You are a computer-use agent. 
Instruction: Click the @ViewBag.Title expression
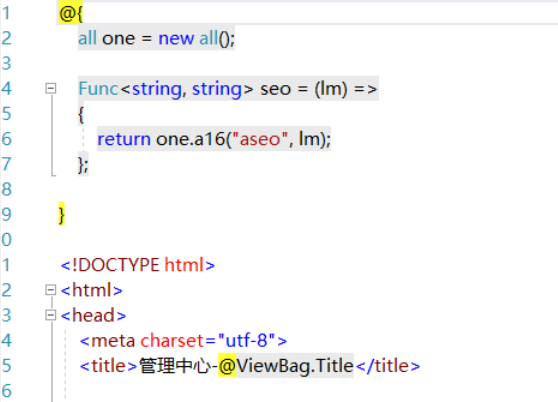pos(286,366)
